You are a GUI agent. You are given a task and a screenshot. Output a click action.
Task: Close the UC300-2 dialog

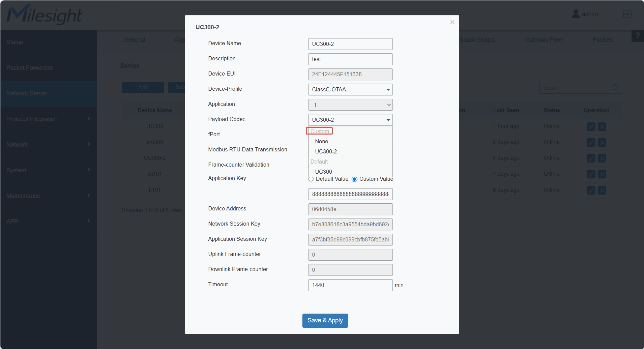click(452, 22)
